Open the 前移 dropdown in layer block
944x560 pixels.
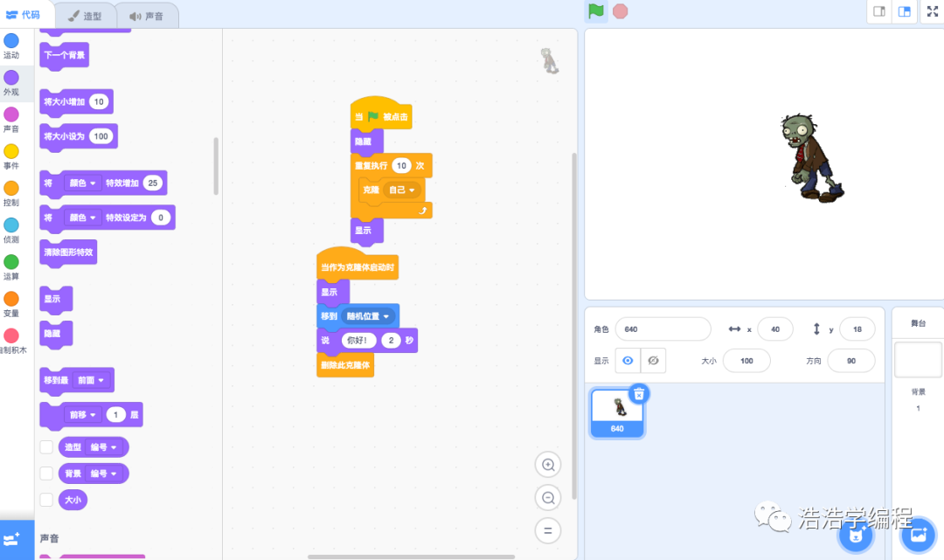[x=82, y=415]
